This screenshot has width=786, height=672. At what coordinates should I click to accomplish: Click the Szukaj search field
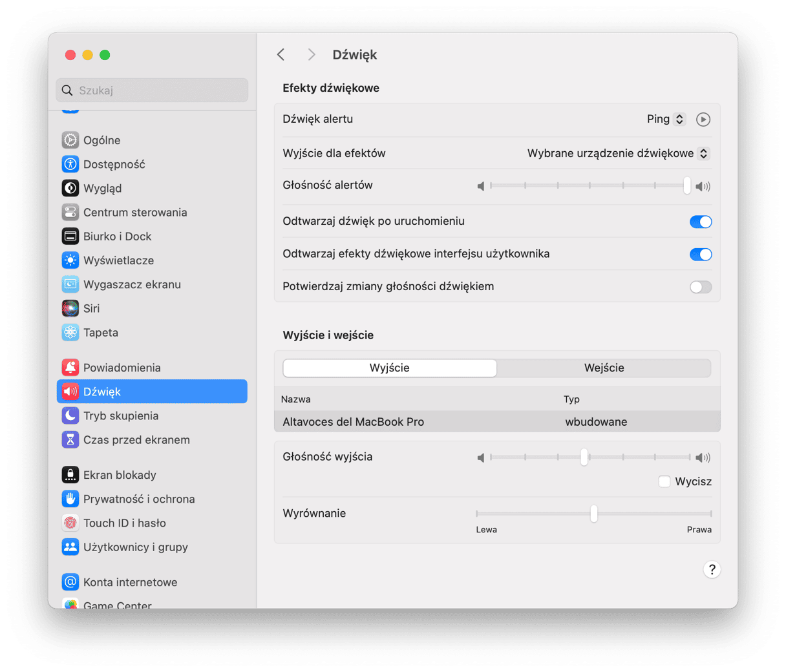point(152,90)
